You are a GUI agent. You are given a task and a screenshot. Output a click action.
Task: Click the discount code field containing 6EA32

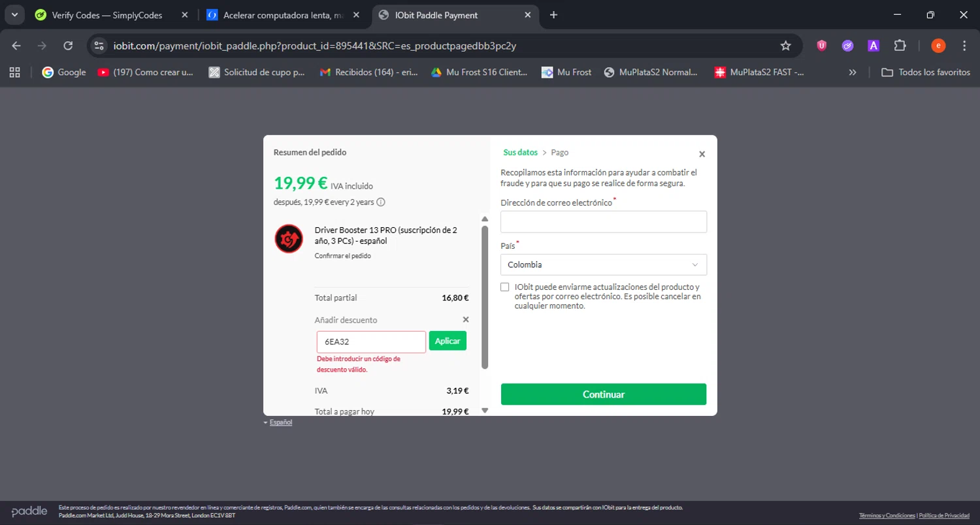pos(371,342)
